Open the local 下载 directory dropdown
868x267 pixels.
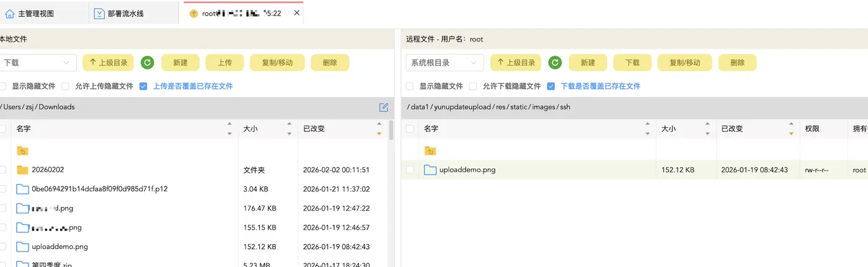(38, 63)
